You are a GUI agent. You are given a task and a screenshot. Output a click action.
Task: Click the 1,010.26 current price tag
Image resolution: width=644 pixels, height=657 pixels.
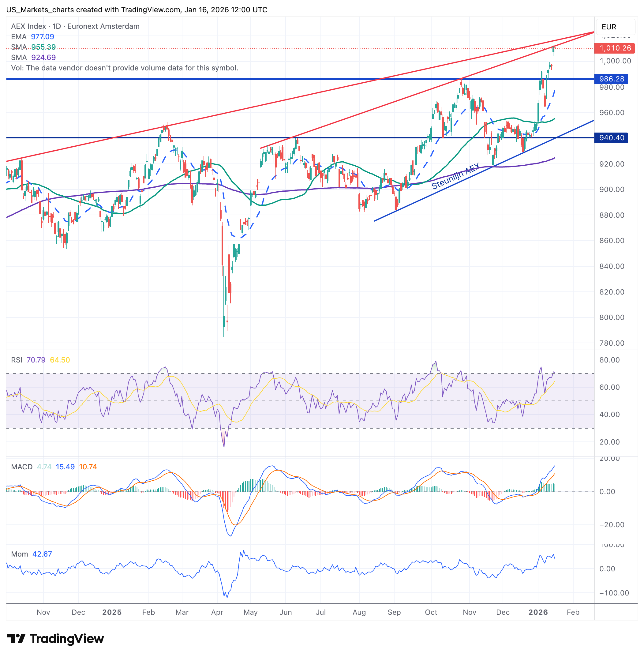(614, 48)
